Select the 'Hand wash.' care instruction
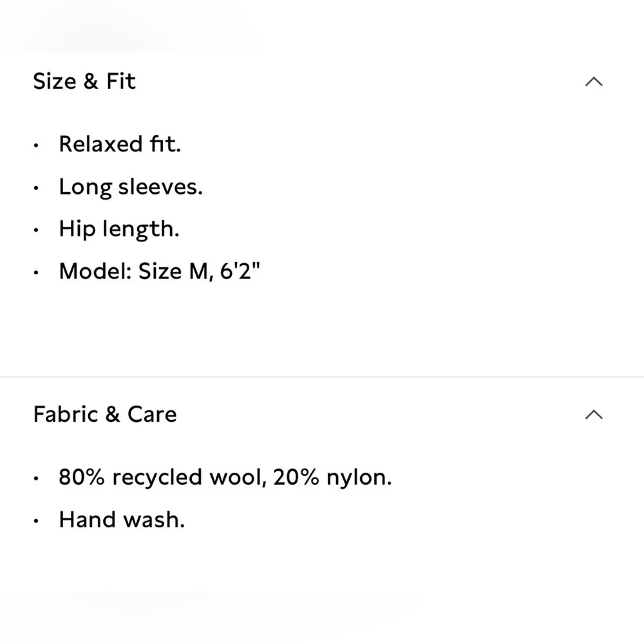Image resolution: width=644 pixels, height=644 pixels. click(x=122, y=520)
